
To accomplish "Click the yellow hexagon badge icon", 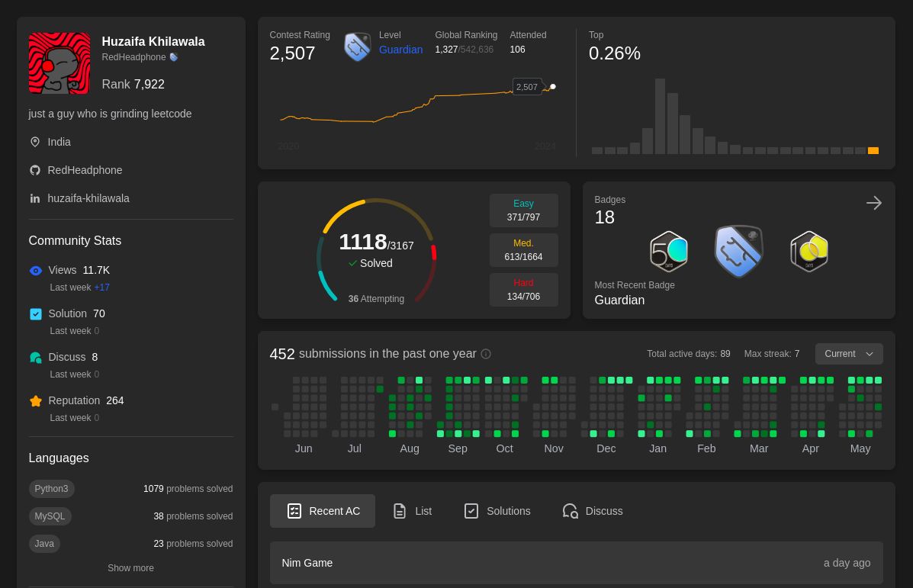I will [809, 252].
